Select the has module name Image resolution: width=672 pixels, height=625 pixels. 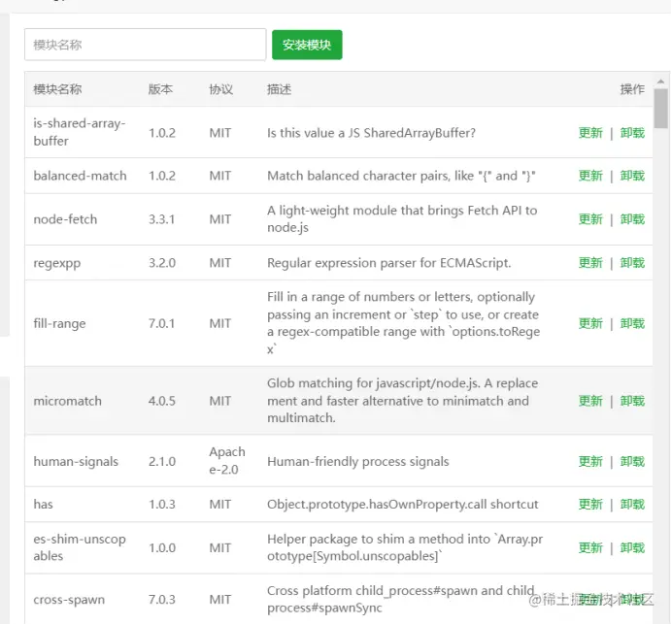click(x=43, y=505)
